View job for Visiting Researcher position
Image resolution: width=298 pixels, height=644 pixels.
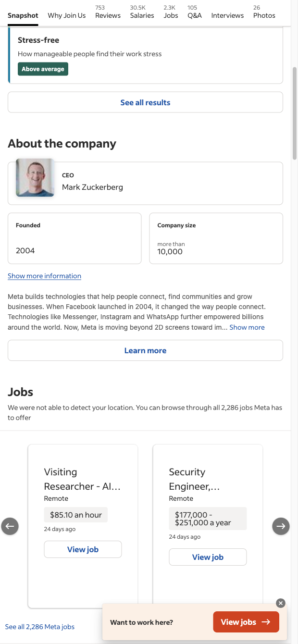83,549
